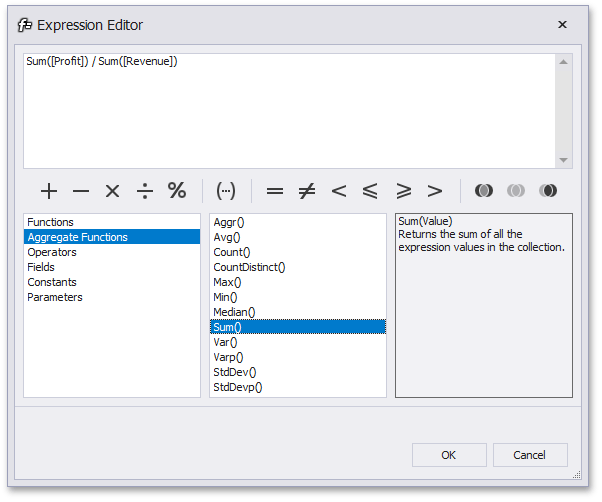
Task: Click the less-than-or-equal operator icon
Action: pos(371,191)
